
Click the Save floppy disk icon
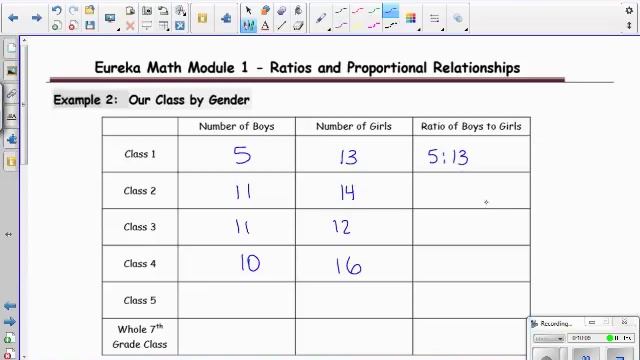(x=90, y=26)
